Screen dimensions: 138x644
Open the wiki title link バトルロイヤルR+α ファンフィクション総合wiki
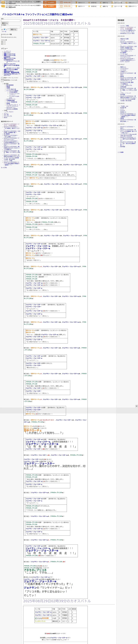point(37,14)
